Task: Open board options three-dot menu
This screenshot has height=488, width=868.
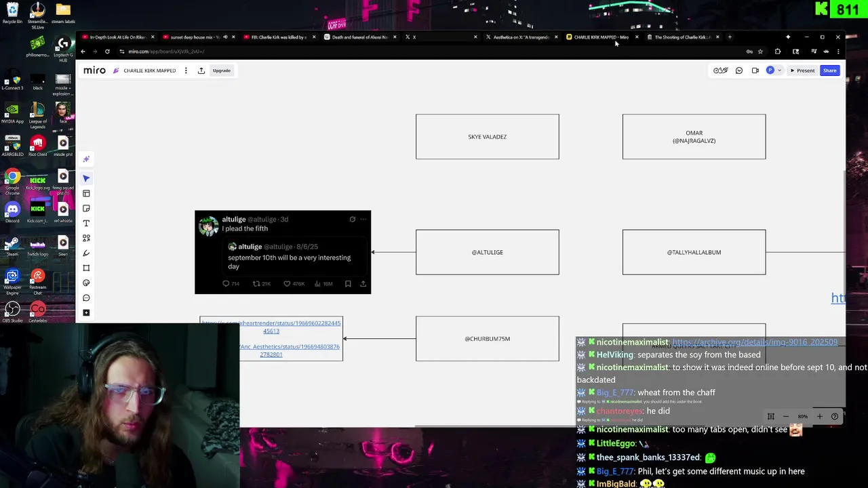Action: pyautogui.click(x=186, y=70)
